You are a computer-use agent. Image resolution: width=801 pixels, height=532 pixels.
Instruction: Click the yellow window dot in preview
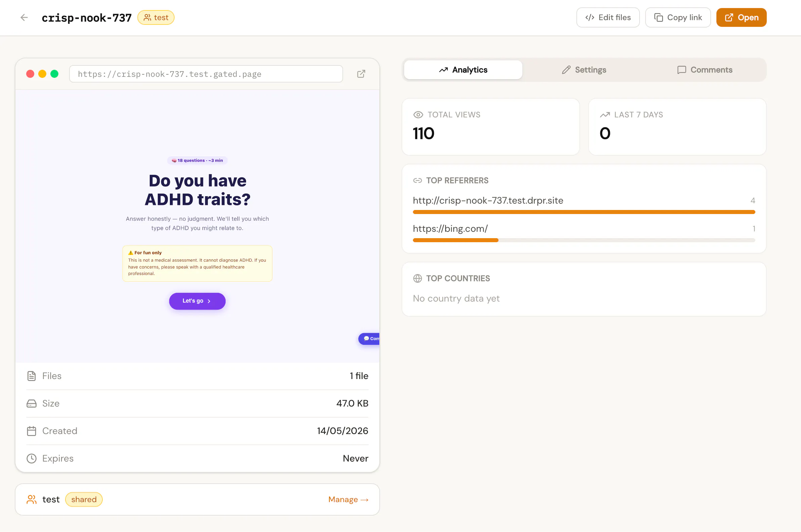pos(42,74)
